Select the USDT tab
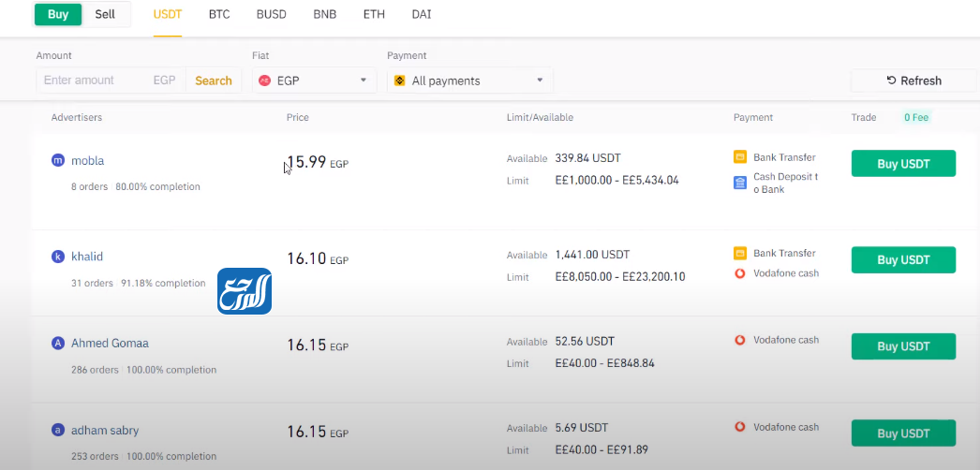 (x=168, y=14)
